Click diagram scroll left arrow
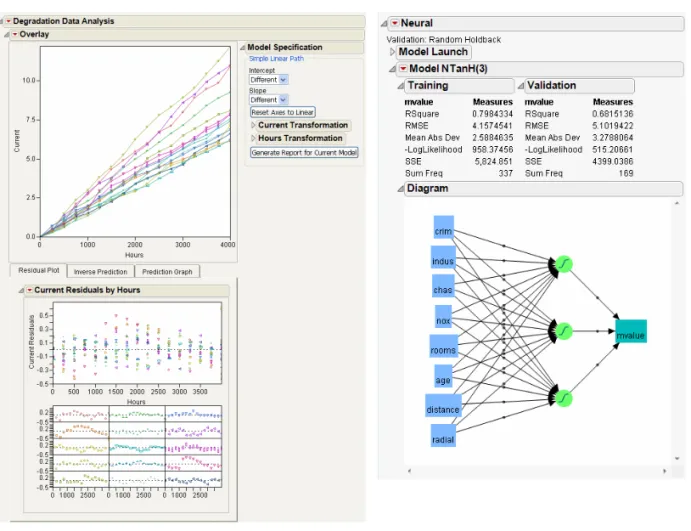This screenshot has height=531, width=691. pyautogui.click(x=409, y=471)
